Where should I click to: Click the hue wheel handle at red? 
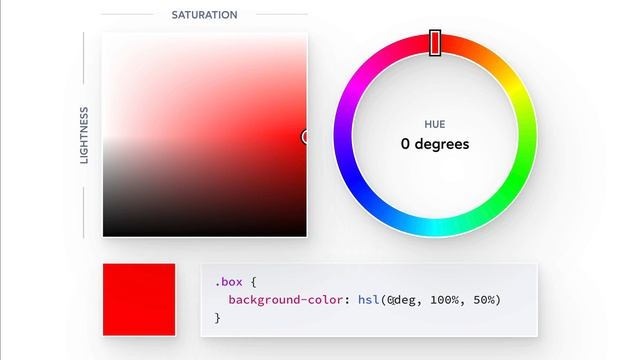point(435,43)
